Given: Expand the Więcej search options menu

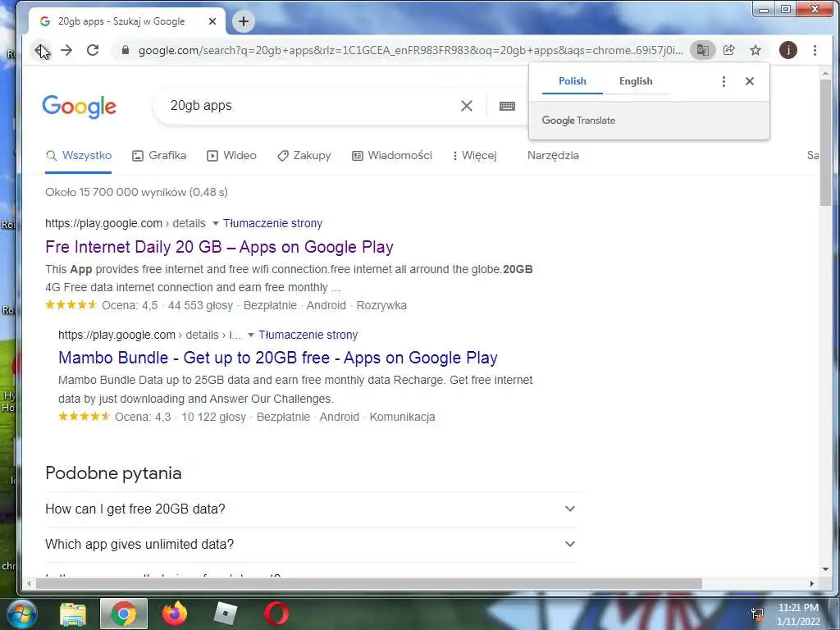Looking at the screenshot, I should (x=475, y=156).
